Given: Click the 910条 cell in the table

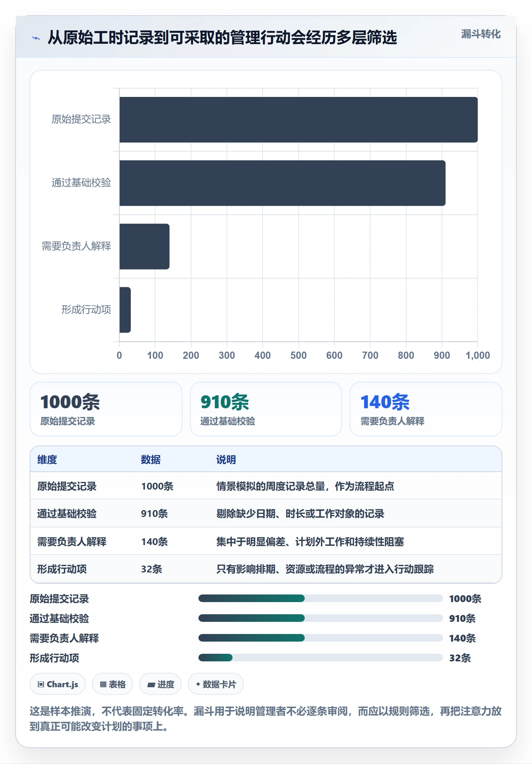Looking at the screenshot, I should (154, 514).
